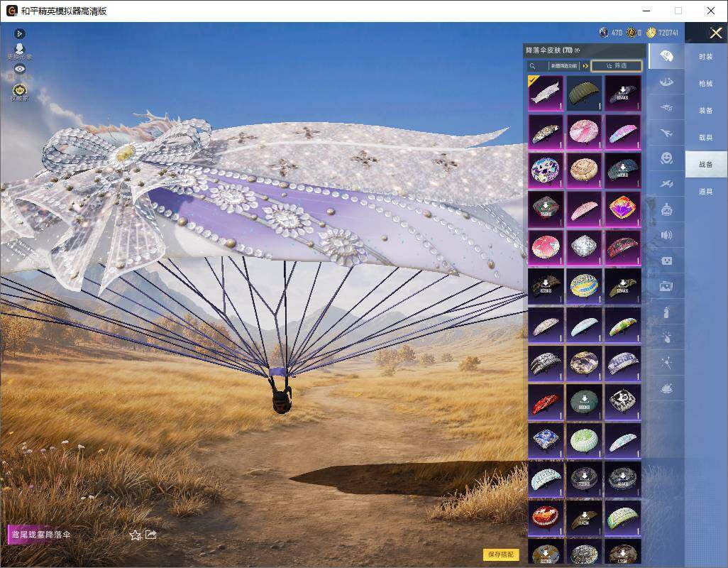This screenshot has height=568, width=728.
Task: Select the orange-purple diamond-shaped parachute
Action: (x=622, y=209)
